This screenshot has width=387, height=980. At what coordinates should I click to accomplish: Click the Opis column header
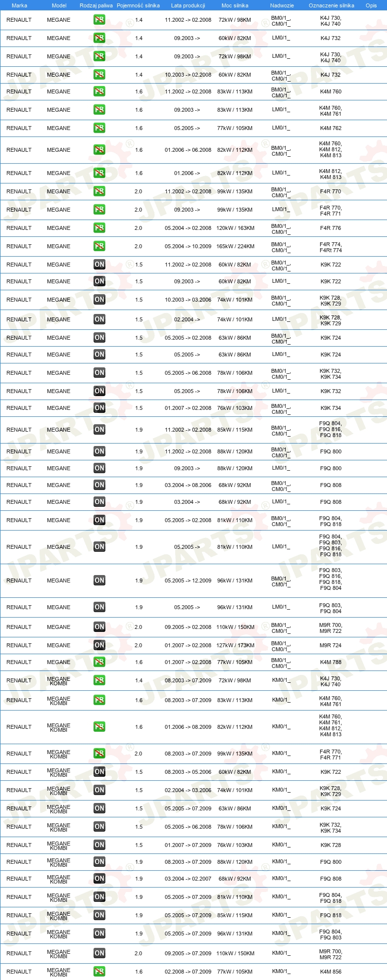(371, 5)
